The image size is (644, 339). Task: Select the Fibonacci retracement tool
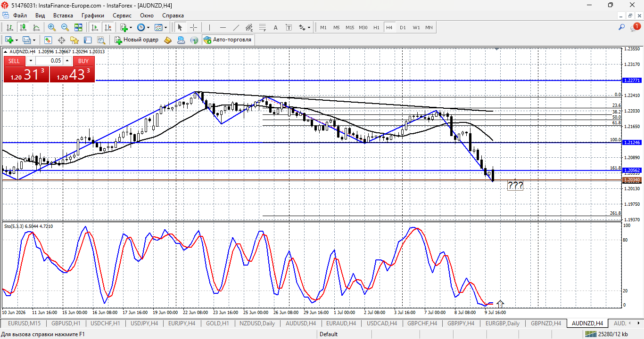[263, 27]
